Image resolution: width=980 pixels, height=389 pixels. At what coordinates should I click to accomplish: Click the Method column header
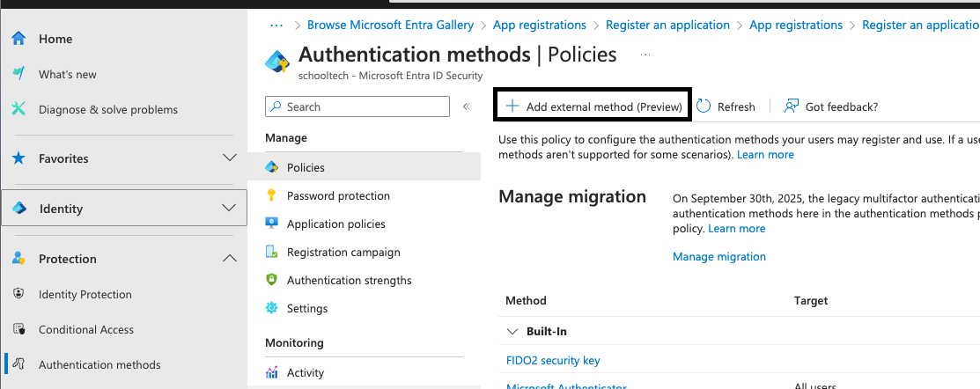pyautogui.click(x=526, y=300)
